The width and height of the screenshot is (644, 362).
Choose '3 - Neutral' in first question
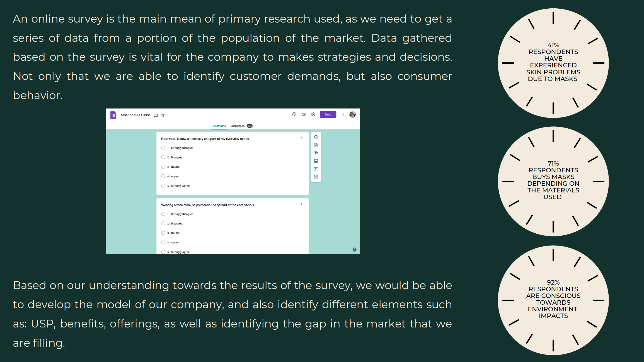(x=163, y=167)
